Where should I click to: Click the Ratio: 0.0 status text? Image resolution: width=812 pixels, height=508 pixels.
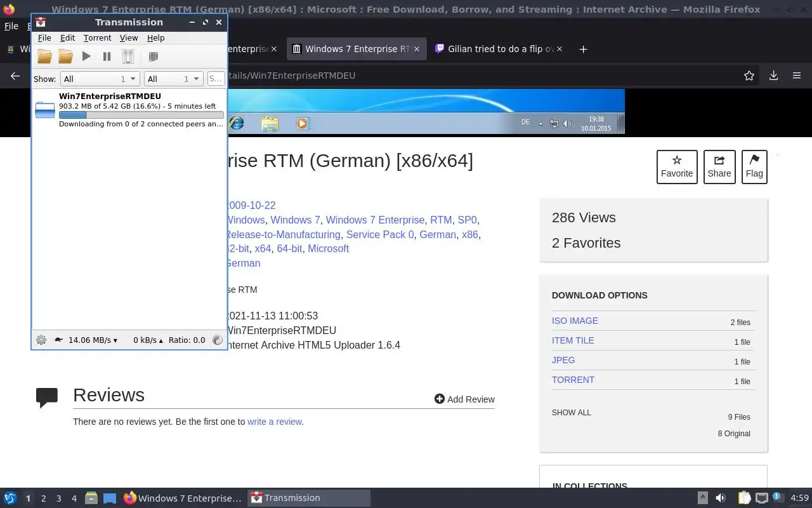coord(187,340)
